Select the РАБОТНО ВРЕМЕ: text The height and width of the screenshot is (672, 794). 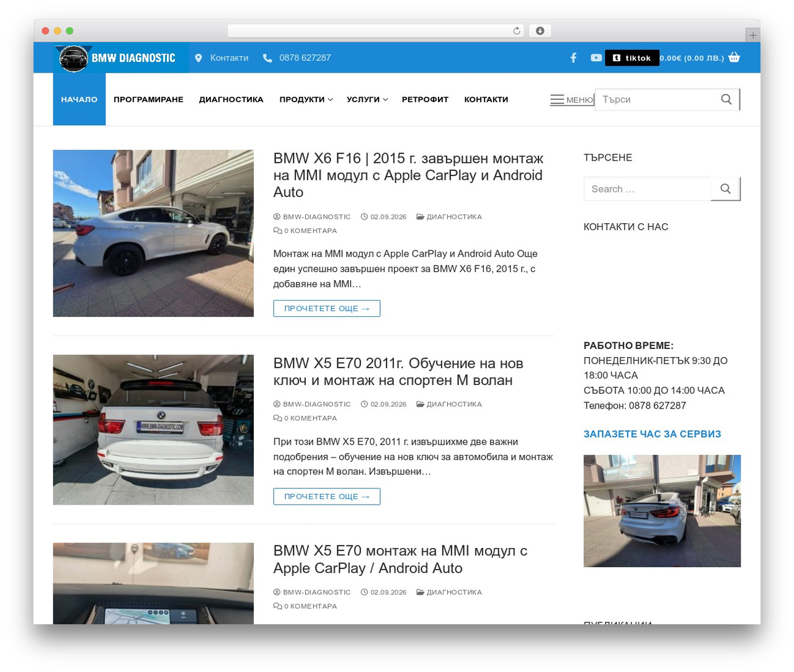(x=628, y=346)
